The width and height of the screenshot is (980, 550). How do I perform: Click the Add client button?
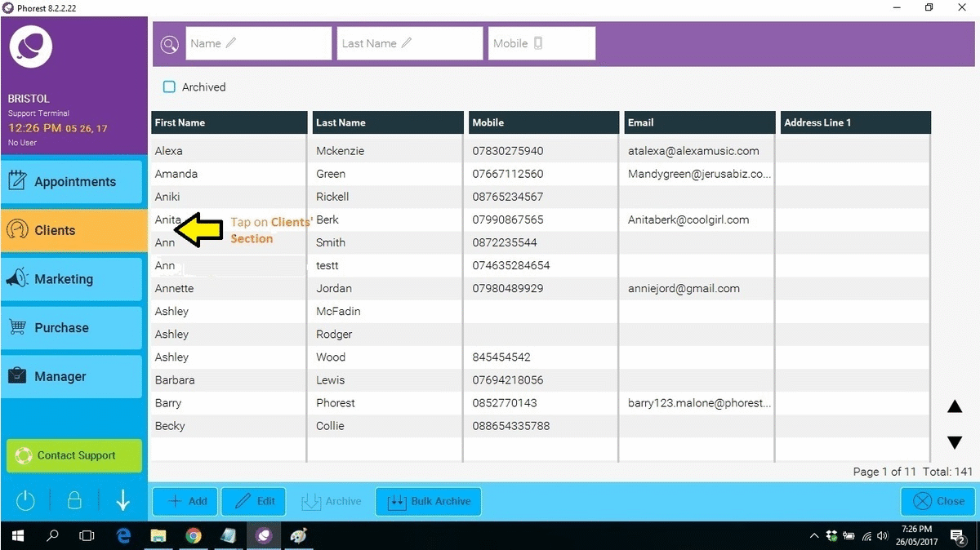(x=185, y=501)
